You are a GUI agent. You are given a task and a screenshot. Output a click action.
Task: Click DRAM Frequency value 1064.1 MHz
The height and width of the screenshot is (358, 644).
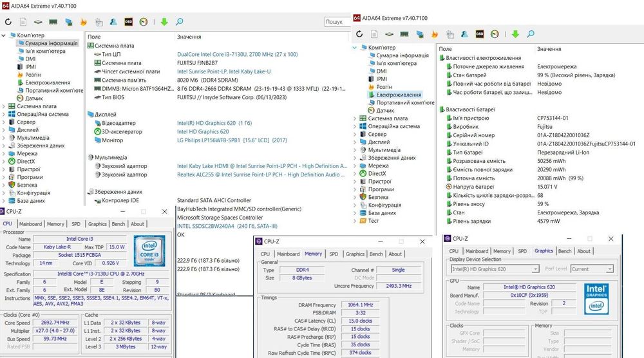pyautogui.click(x=360, y=305)
